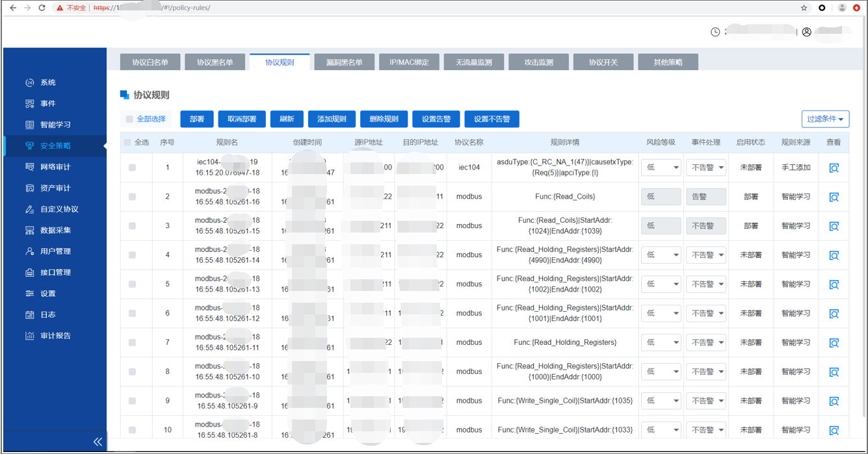Open 事件处理 dropdown for rule 7
Screen dimensions: 868x454
[x=705, y=342]
